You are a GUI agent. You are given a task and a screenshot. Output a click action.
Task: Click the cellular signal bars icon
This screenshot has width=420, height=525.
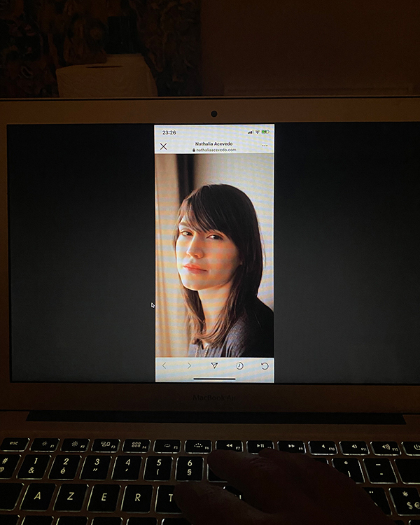coord(249,132)
